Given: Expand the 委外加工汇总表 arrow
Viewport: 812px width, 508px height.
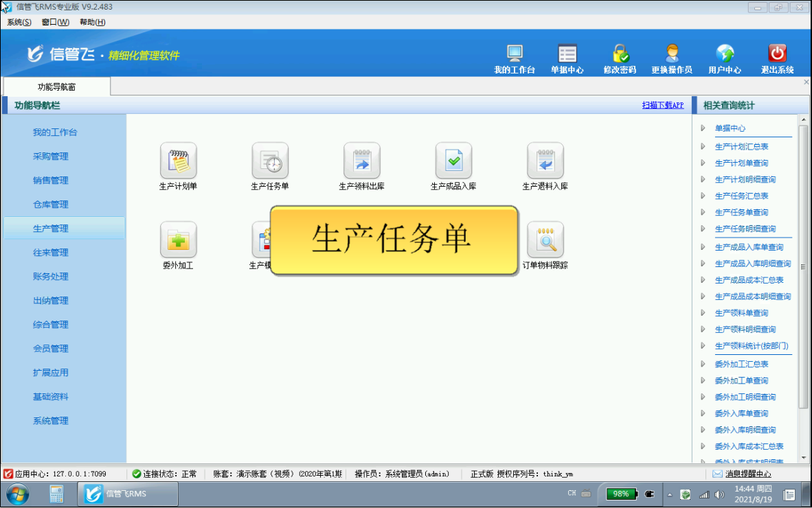Looking at the screenshot, I should click(x=703, y=364).
